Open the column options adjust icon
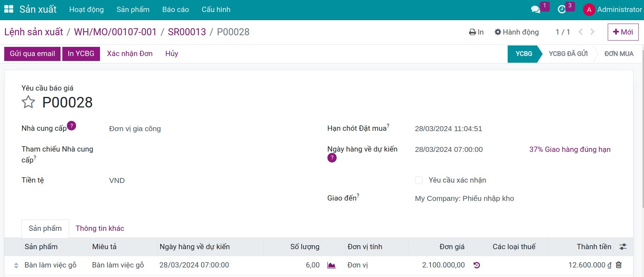This screenshot has width=644, height=277. tap(623, 247)
